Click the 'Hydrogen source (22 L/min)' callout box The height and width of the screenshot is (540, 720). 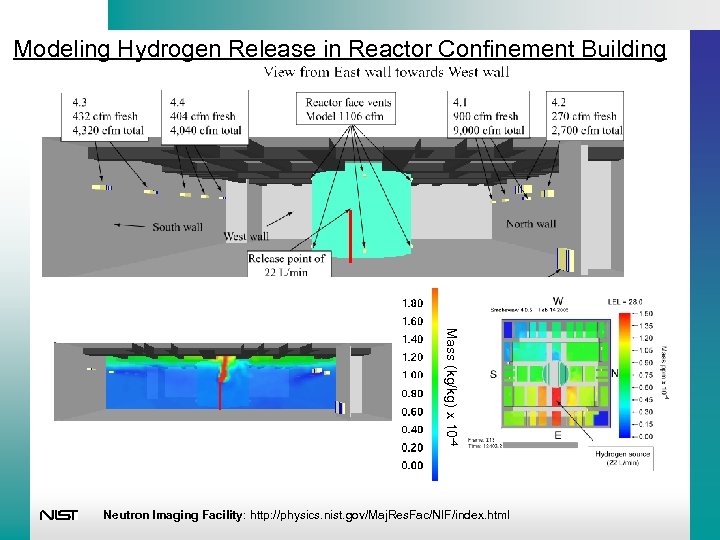pos(622,458)
